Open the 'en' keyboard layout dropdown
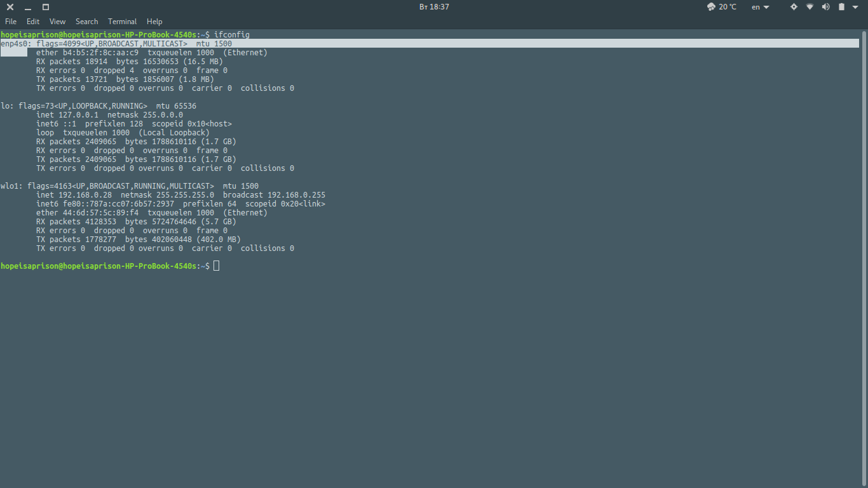Screen dimensions: 868x488 pyautogui.click(x=760, y=7)
